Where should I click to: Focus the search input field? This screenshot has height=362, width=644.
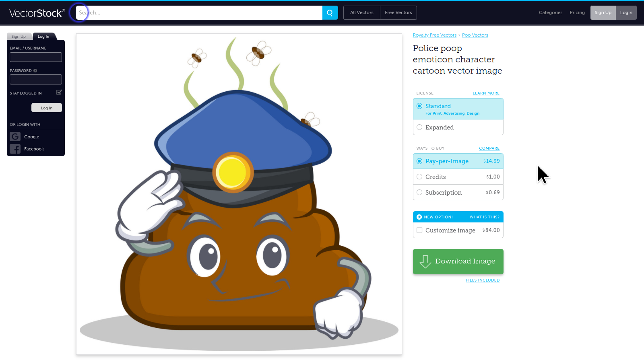[x=199, y=12]
